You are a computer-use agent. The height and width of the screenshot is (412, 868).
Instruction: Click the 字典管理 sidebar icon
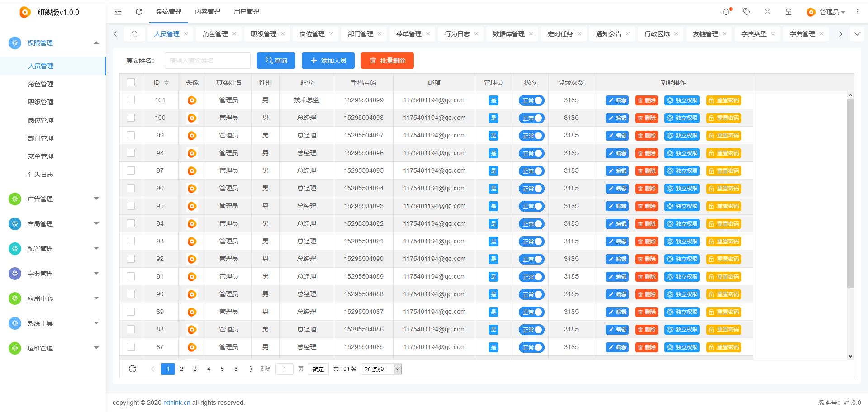click(15, 274)
